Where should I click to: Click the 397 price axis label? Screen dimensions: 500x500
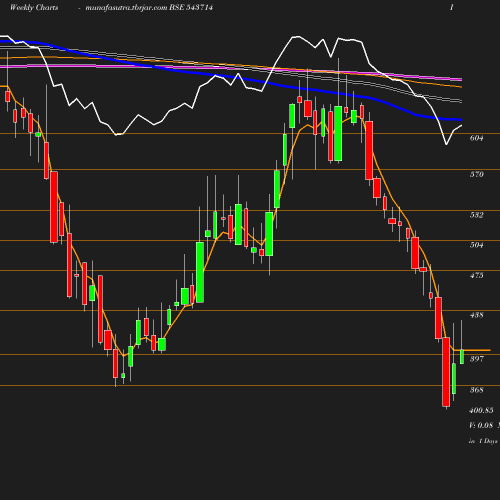point(476,359)
